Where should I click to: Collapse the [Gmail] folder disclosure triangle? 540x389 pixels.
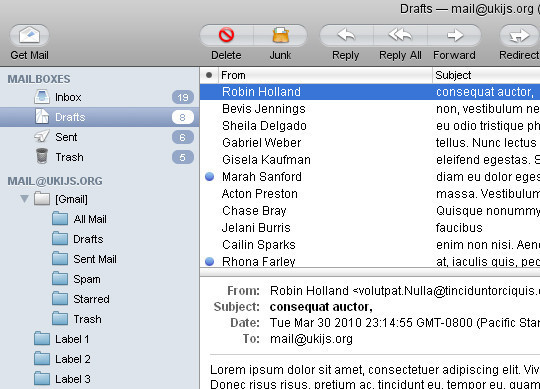(24, 199)
